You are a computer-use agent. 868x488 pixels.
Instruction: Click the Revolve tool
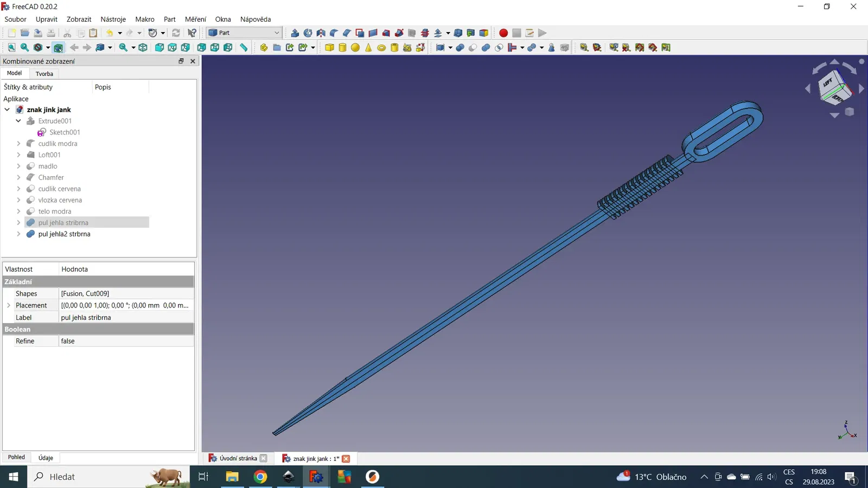[308, 33]
